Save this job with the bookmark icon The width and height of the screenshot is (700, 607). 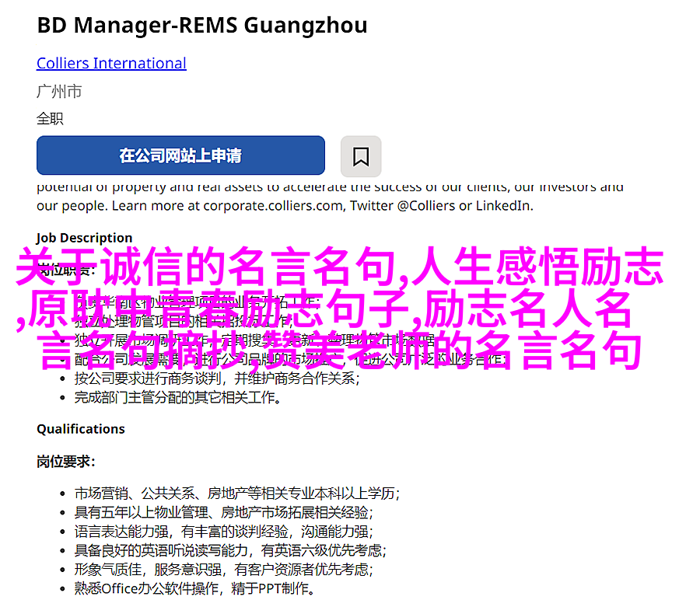pyautogui.click(x=361, y=156)
